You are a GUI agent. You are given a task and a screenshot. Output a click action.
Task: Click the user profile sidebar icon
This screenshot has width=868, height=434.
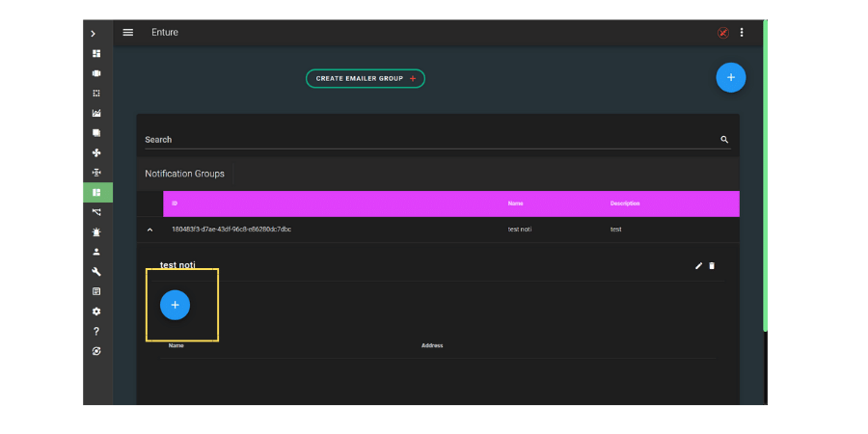[x=96, y=252]
